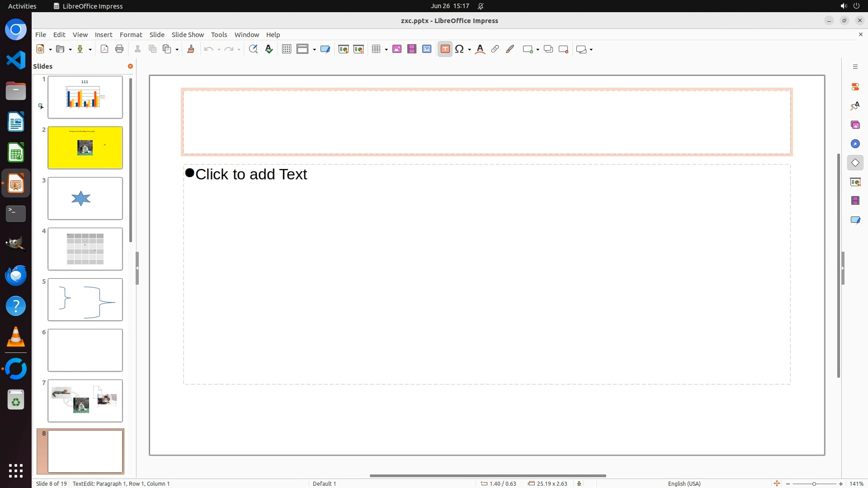Open the Format menu
The width and height of the screenshot is (868, 488).
tap(131, 35)
